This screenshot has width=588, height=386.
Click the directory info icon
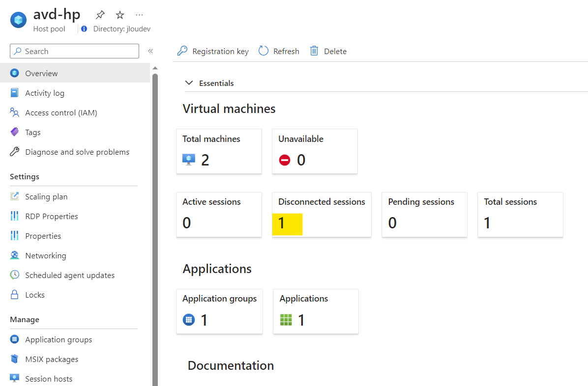click(x=84, y=29)
